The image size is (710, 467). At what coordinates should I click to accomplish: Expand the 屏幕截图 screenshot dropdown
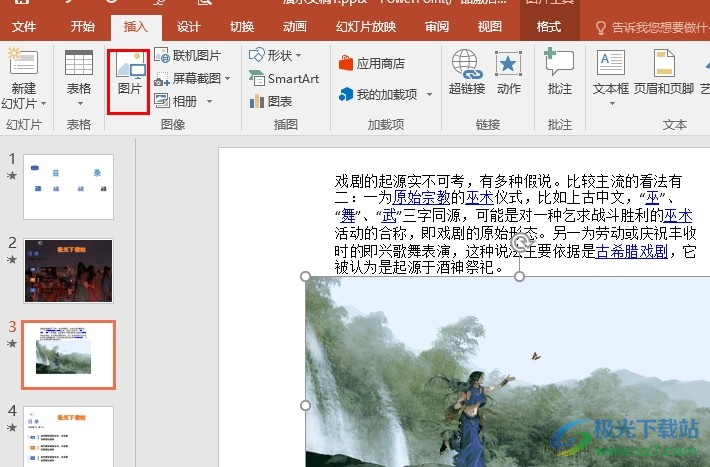pyautogui.click(x=227, y=78)
